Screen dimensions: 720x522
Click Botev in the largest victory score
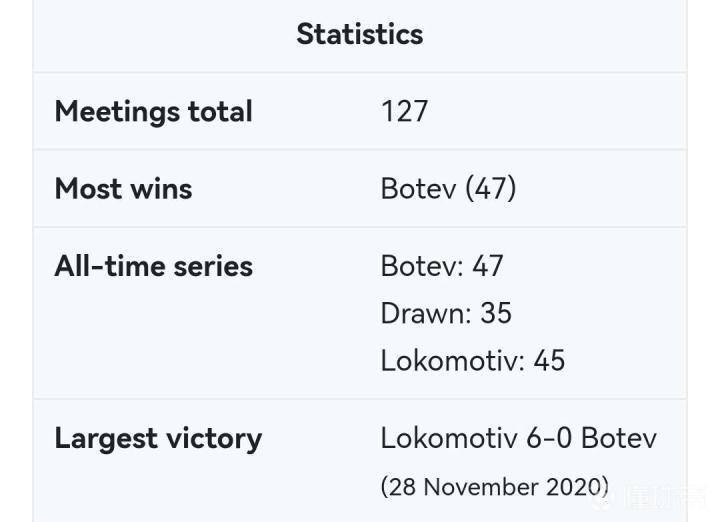[619, 438]
